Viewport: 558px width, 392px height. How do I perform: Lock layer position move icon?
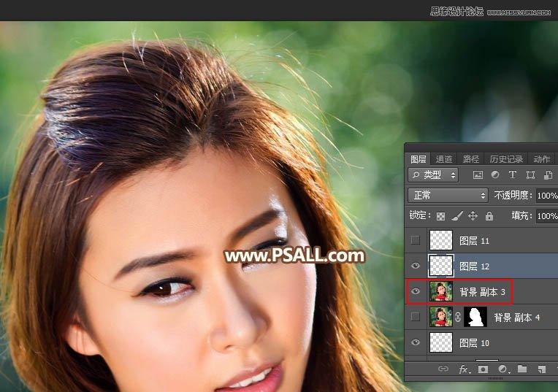(x=473, y=216)
